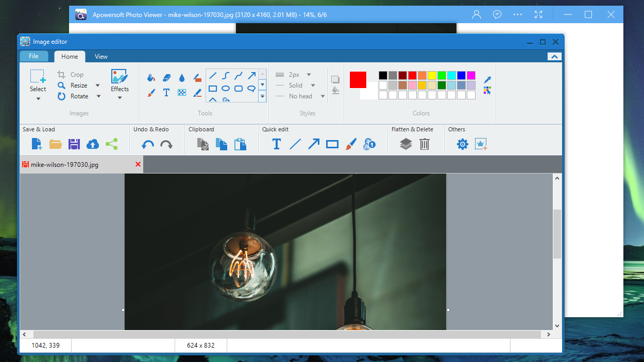Choose the arrow shape in shape gallery
This screenshot has height=362, width=644.
tap(251, 76)
